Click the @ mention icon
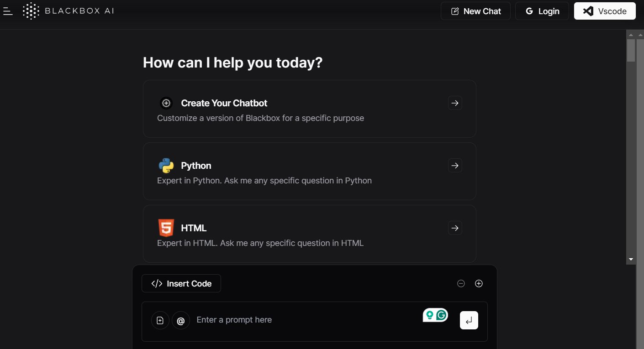Screen dimensions: 644x349 pos(181,320)
